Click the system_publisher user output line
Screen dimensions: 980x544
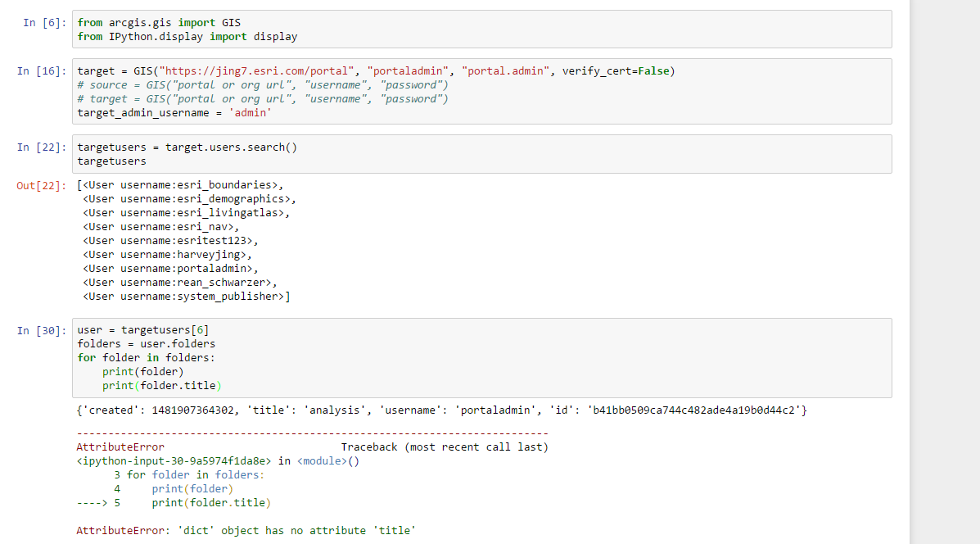[186, 297]
